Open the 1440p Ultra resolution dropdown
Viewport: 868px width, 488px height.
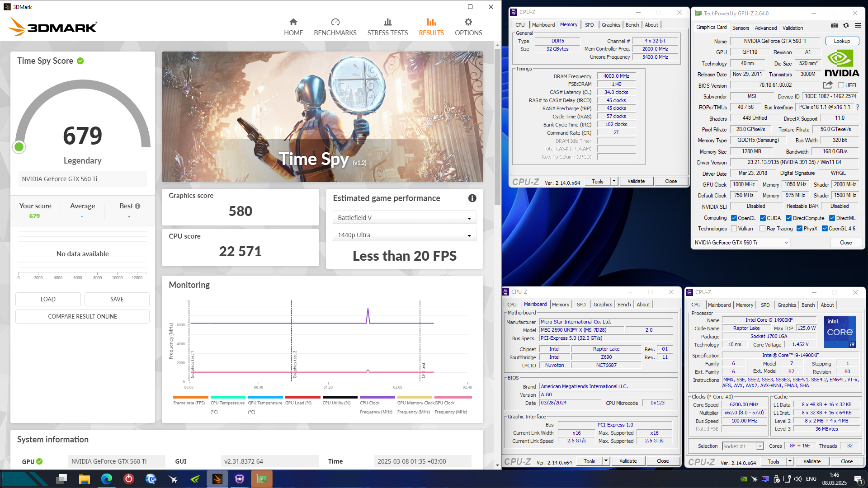(x=404, y=235)
